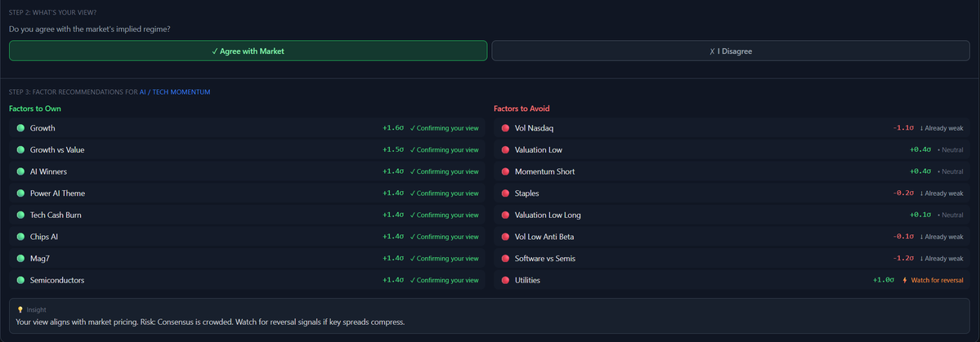
Task: Click the +1.6σ value for Growth
Action: pyautogui.click(x=393, y=128)
